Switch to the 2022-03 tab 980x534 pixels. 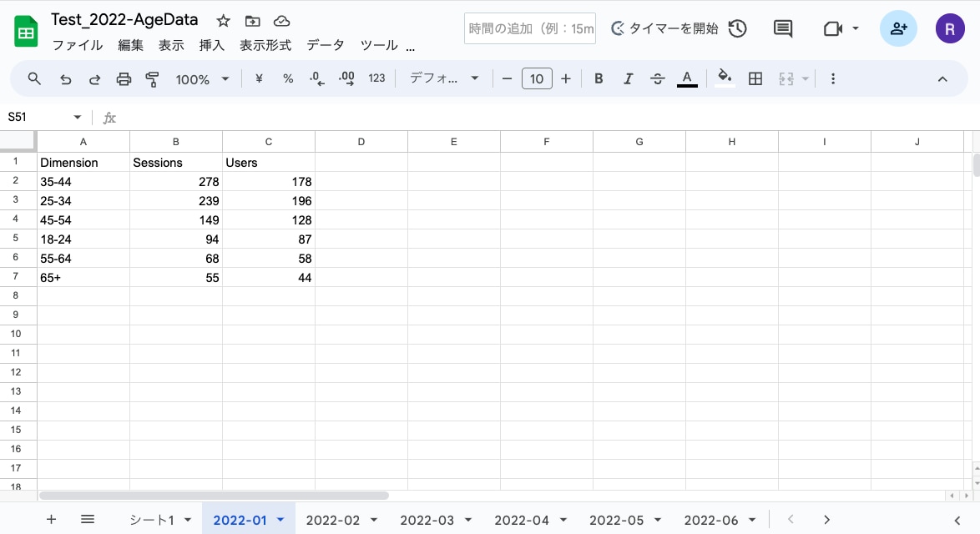point(427,520)
